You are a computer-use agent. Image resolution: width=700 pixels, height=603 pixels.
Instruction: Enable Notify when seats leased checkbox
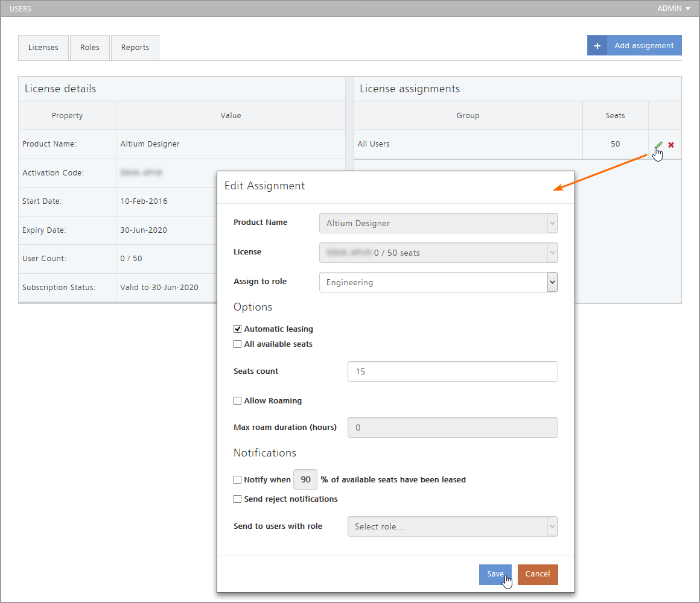pos(238,480)
